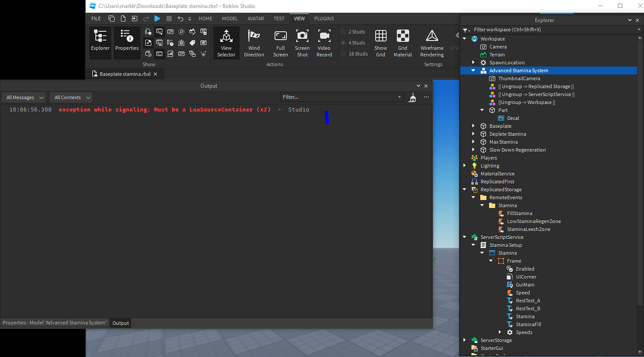This screenshot has width=644, height=357.
Task: Toggle Show Grid
Action: tap(381, 43)
